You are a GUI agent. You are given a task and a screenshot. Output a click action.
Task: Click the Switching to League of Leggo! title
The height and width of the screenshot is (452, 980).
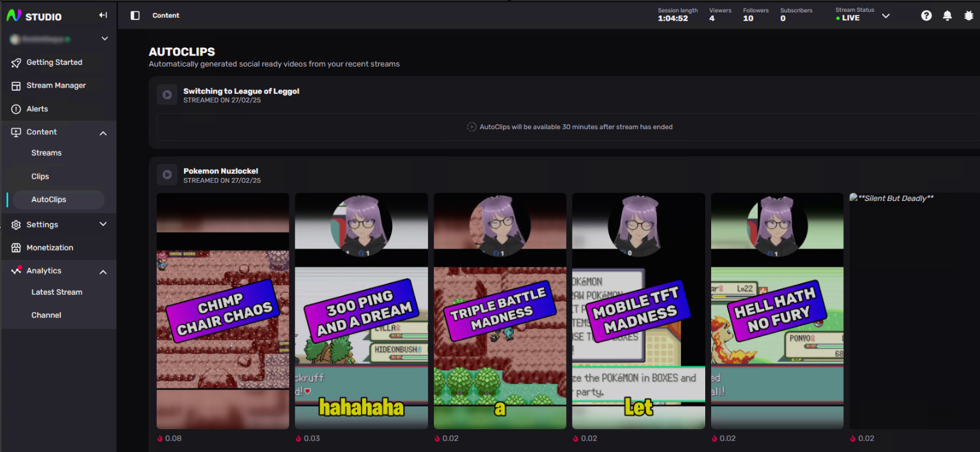pos(241,91)
